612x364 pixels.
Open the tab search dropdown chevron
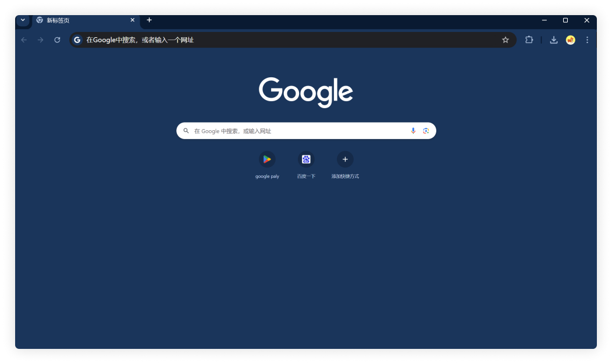tap(23, 20)
